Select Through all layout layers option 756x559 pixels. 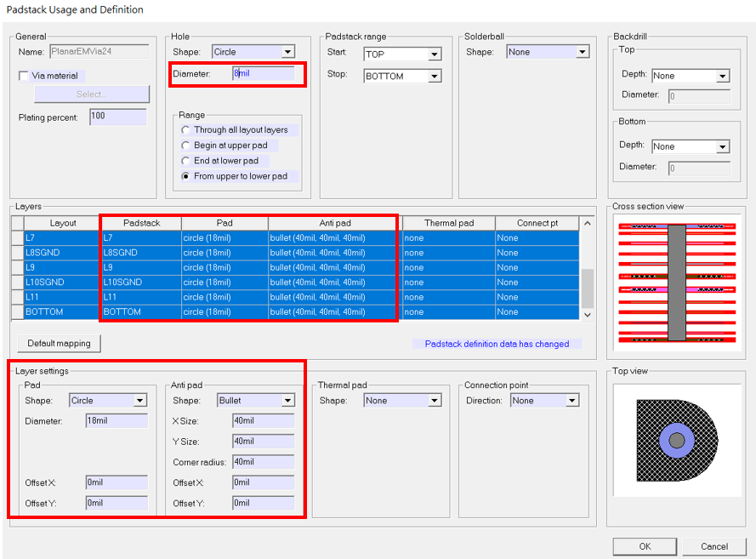coord(185,129)
